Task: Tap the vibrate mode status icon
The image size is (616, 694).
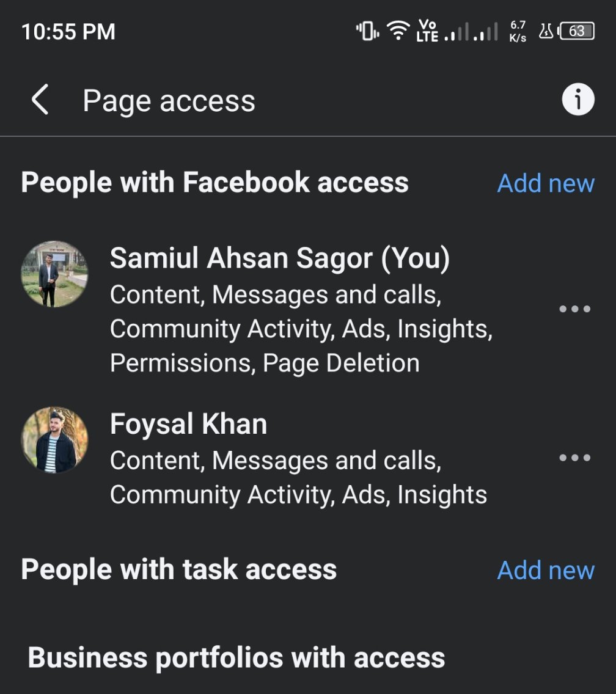Action: tap(367, 31)
